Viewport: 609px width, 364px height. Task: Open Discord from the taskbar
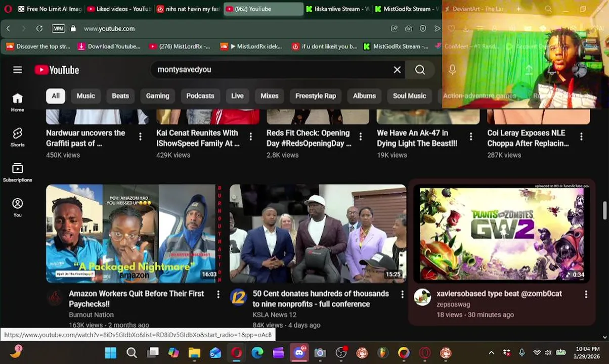pos(299,353)
